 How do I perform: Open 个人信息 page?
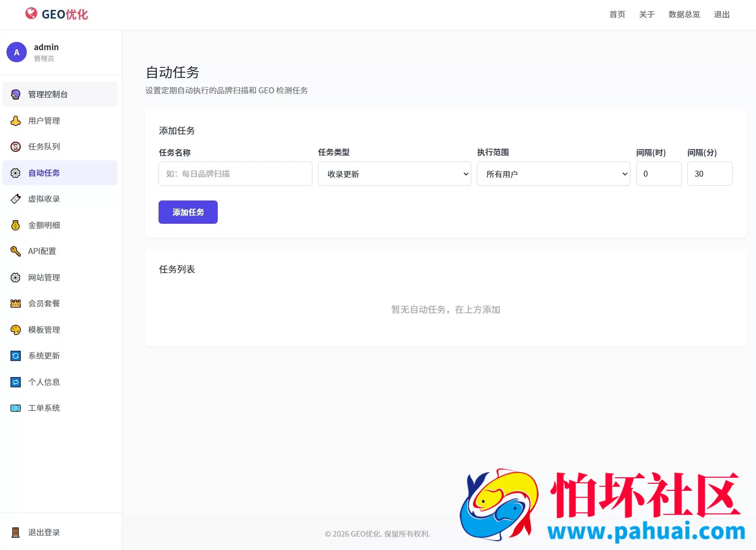60,382
